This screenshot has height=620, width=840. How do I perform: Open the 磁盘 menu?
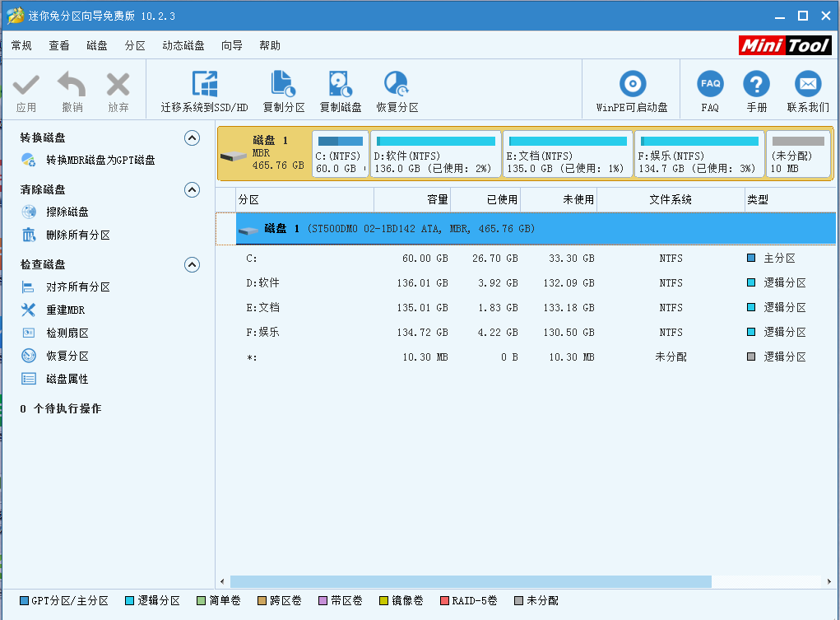[97, 45]
